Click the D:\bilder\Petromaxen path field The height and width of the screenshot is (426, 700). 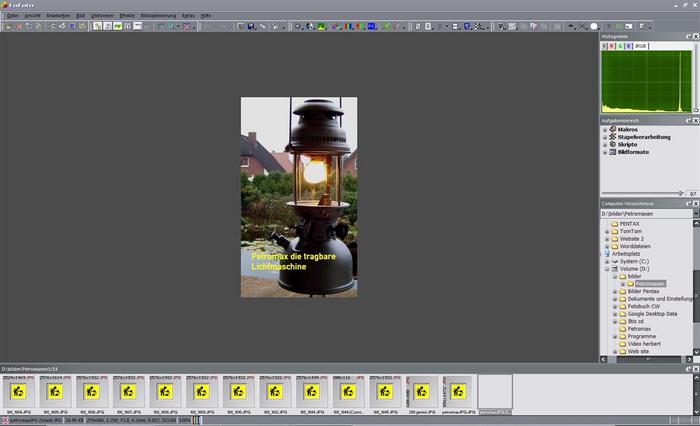point(646,213)
